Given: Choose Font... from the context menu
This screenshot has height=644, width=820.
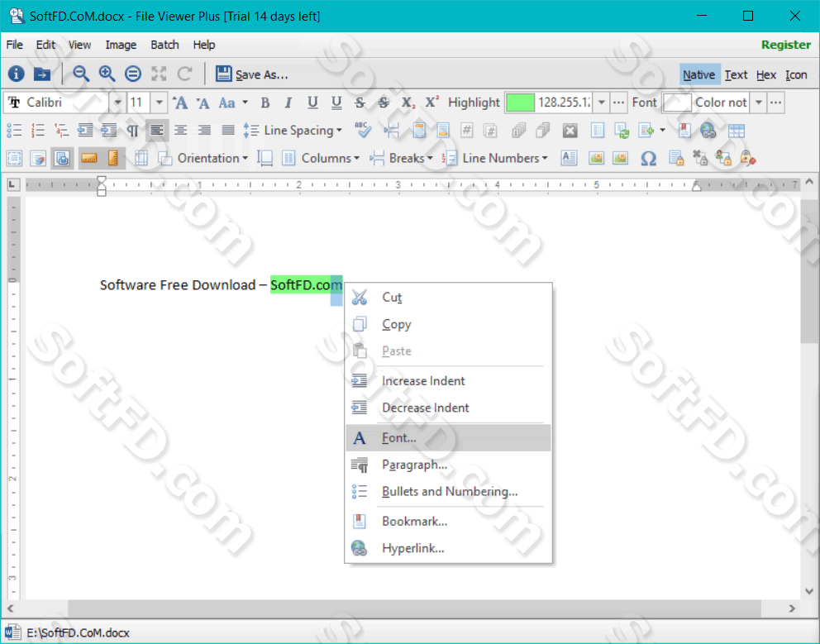Looking at the screenshot, I should tap(448, 438).
